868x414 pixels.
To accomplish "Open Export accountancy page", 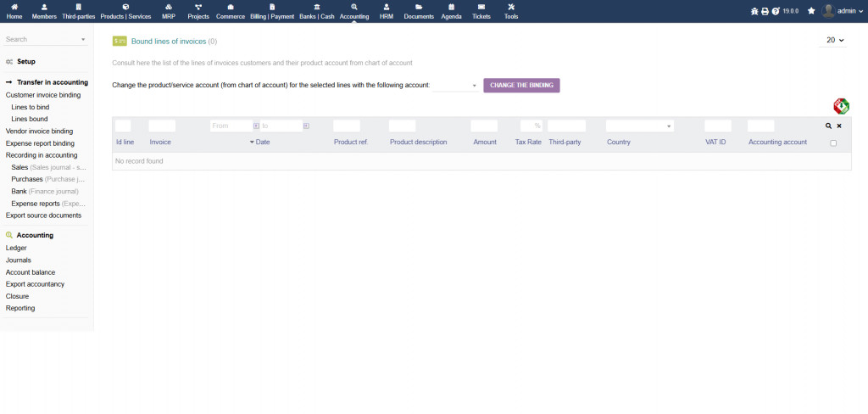I will (x=35, y=283).
